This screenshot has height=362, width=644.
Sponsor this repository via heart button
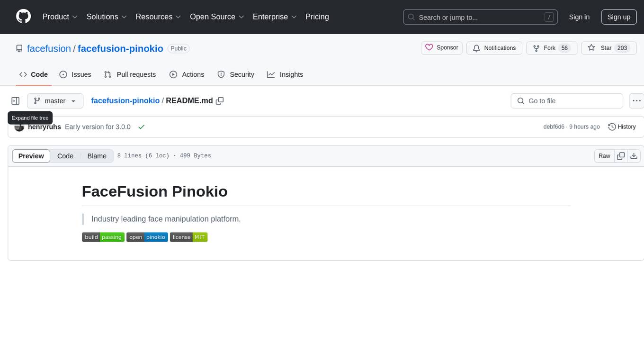[x=442, y=48]
